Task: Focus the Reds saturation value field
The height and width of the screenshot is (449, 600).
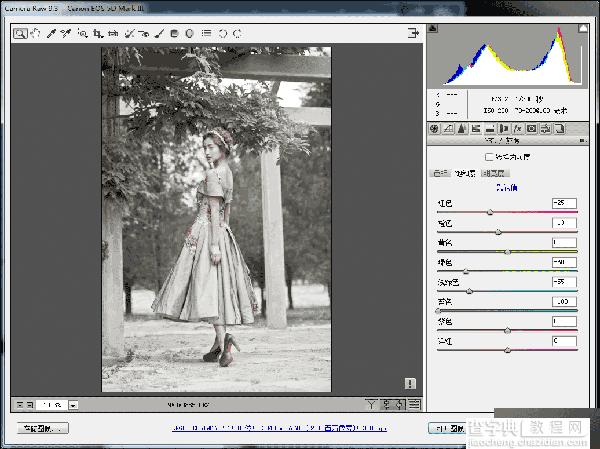Action: [x=564, y=203]
